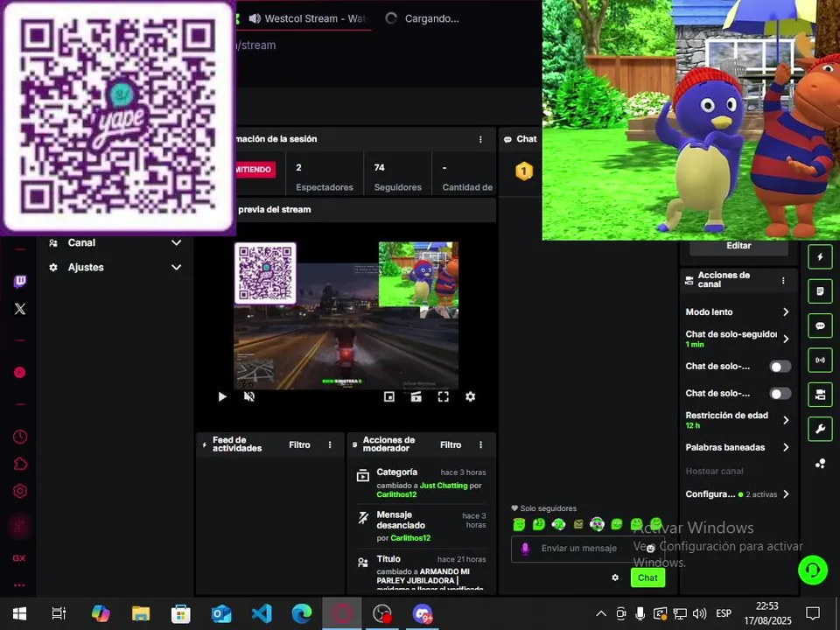
Task: Make the stream preview fullscreen
Action: [443, 396]
